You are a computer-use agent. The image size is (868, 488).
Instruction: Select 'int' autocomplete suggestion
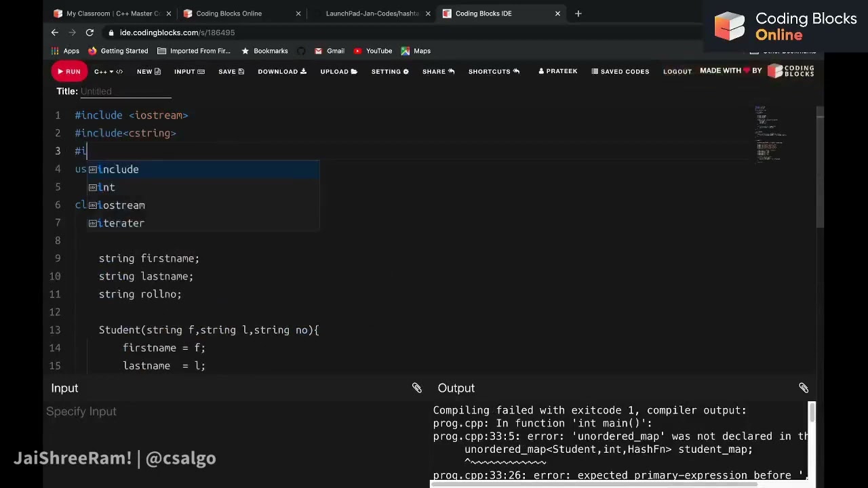coord(203,187)
